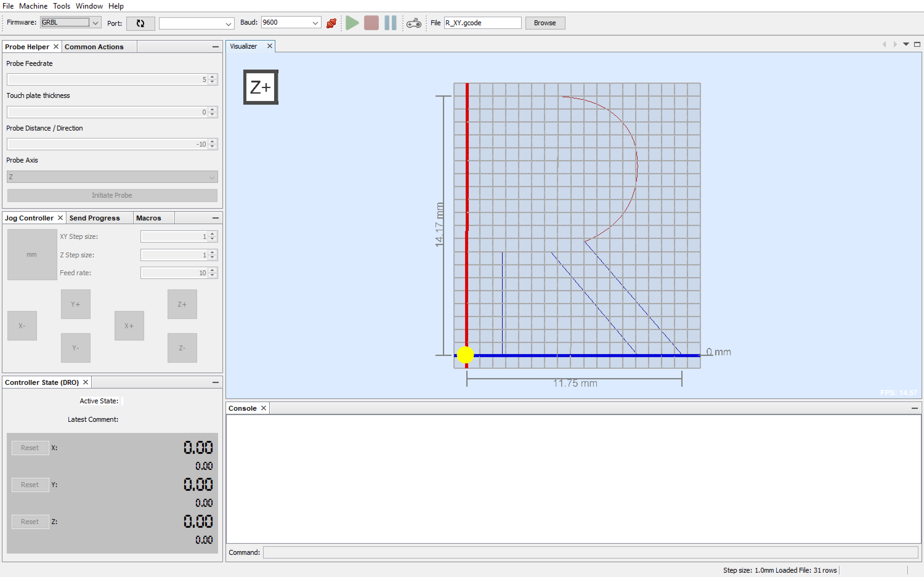The width and height of the screenshot is (924, 577).
Task: Close the Visualizer tab
Action: pyautogui.click(x=269, y=46)
